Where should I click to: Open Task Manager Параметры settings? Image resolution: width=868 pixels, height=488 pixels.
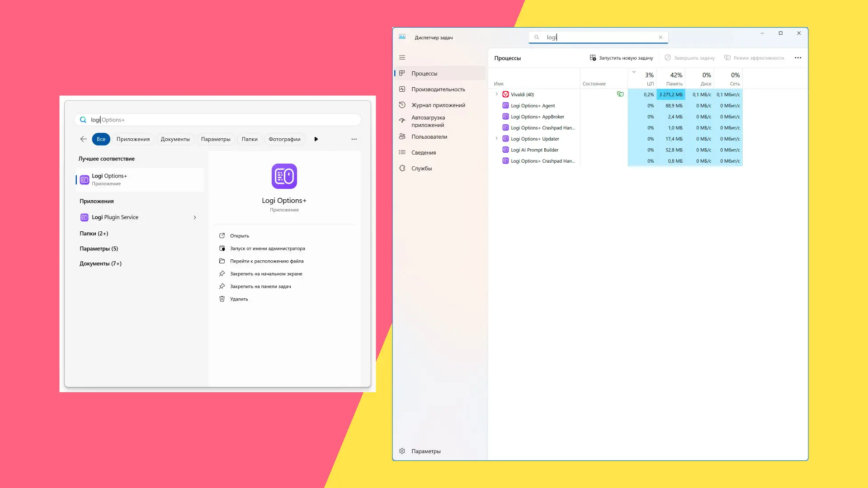tap(440, 451)
